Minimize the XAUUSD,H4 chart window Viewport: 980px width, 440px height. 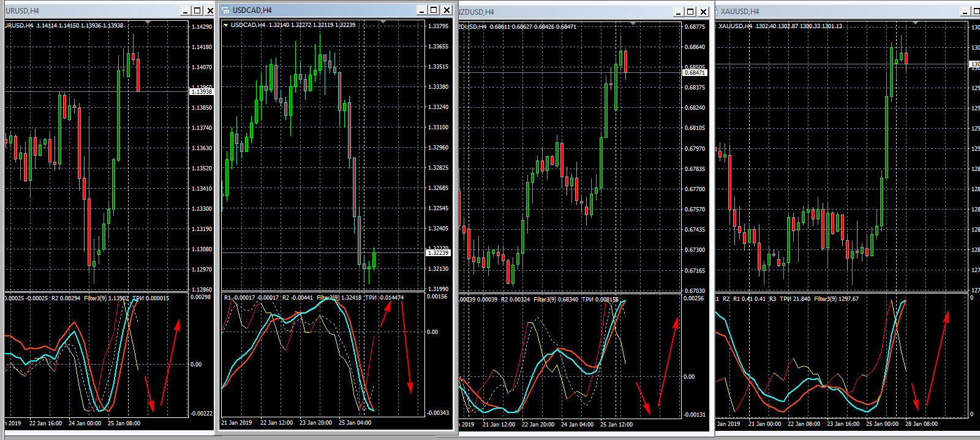966,12
